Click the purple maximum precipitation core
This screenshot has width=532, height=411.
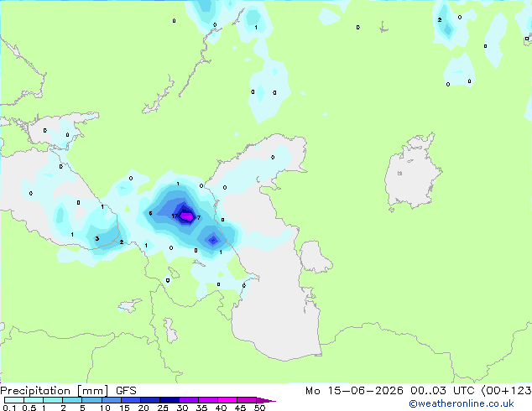pyautogui.click(x=187, y=216)
